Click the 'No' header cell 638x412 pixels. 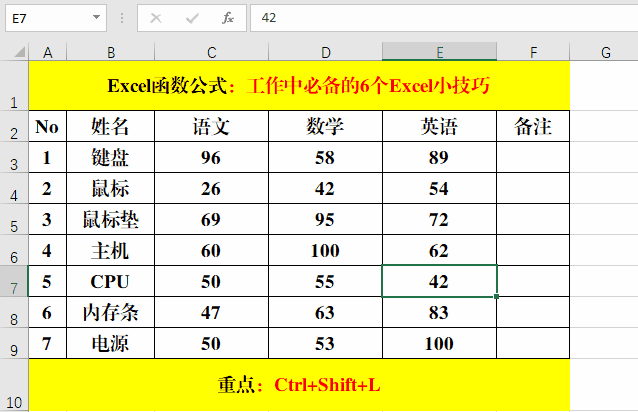(x=47, y=126)
